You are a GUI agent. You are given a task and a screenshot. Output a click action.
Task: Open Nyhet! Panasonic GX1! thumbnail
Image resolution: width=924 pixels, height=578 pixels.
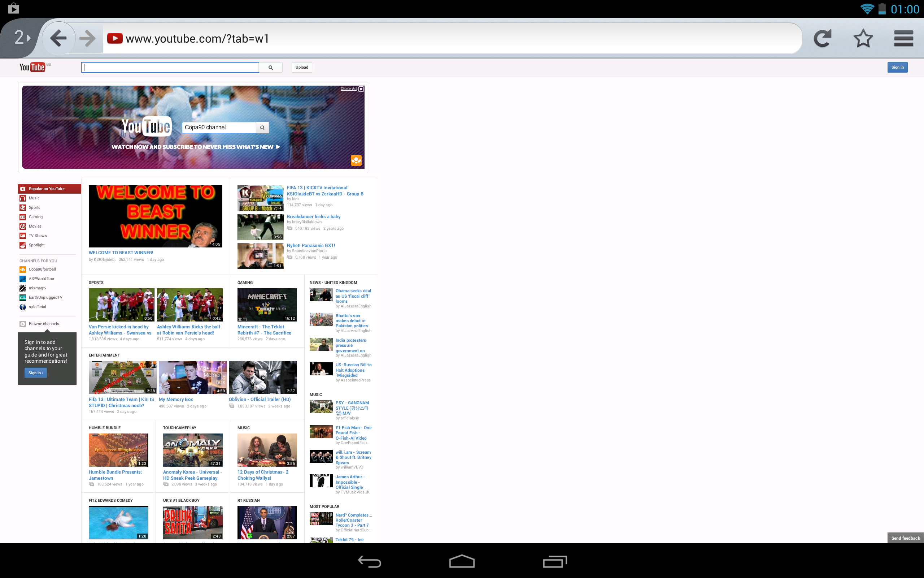click(x=260, y=256)
